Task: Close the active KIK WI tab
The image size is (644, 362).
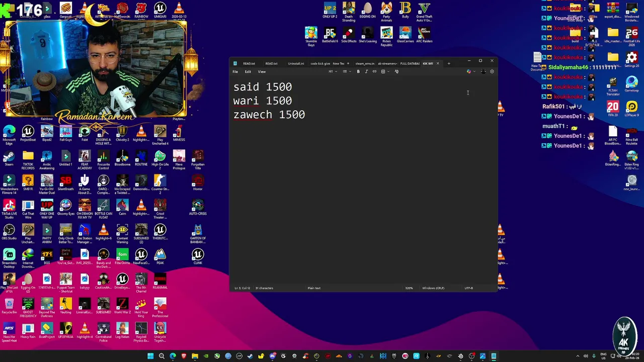Action: (x=438, y=63)
